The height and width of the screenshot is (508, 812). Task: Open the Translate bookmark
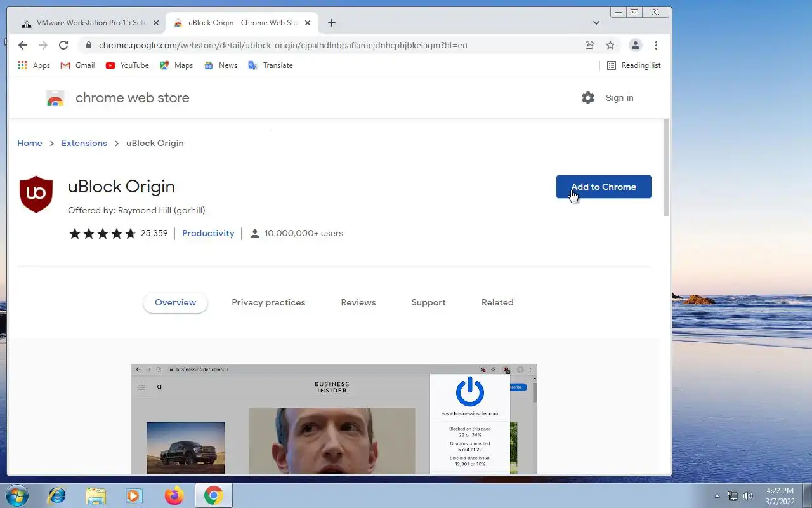coord(271,65)
